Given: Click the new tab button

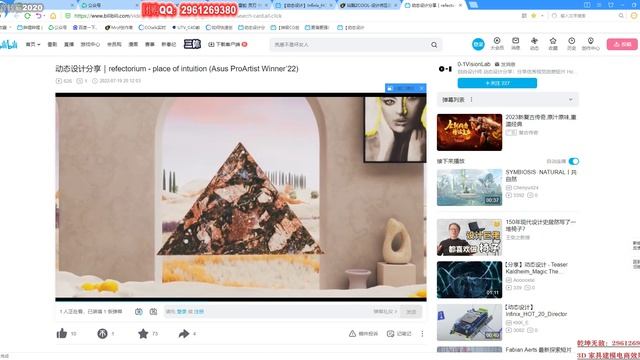Looking at the screenshot, I should [473, 5].
